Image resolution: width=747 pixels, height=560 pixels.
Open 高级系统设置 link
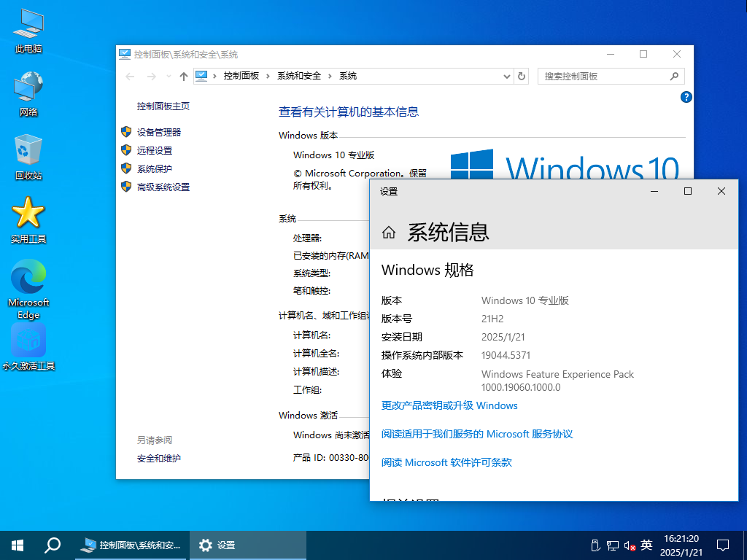(163, 187)
